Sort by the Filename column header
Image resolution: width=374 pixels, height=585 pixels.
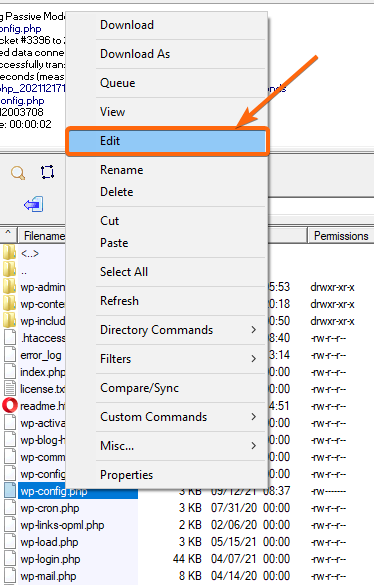coord(42,236)
